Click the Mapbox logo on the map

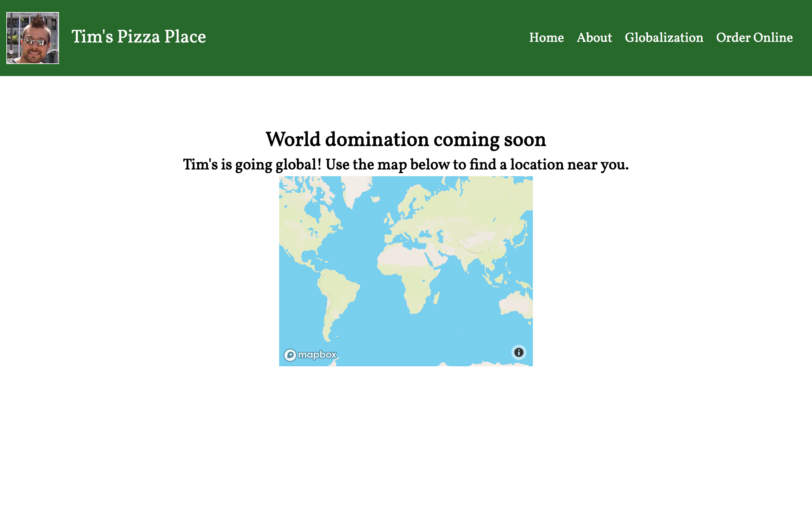(x=310, y=355)
